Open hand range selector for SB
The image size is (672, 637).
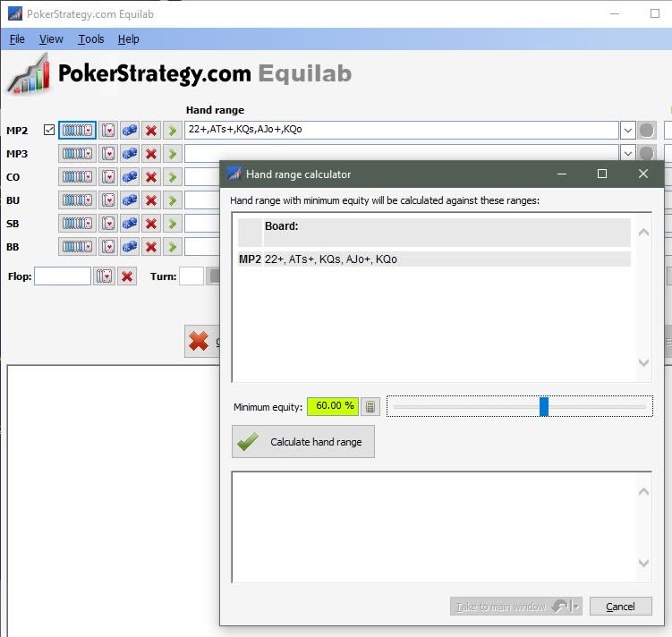[77, 223]
